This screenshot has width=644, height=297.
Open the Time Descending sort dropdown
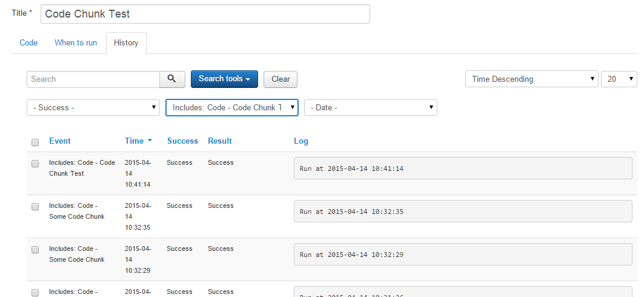[x=531, y=79]
